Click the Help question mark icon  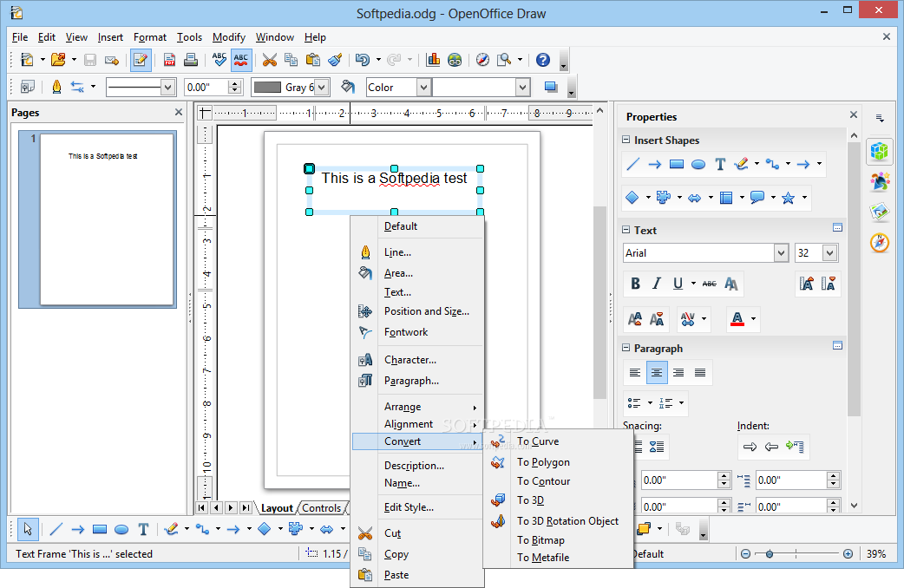542,60
